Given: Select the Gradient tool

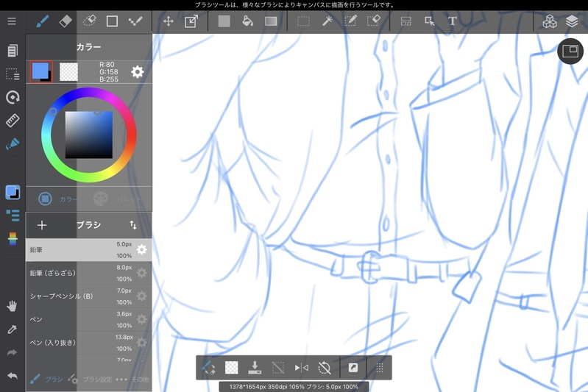Looking at the screenshot, I should tap(271, 21).
